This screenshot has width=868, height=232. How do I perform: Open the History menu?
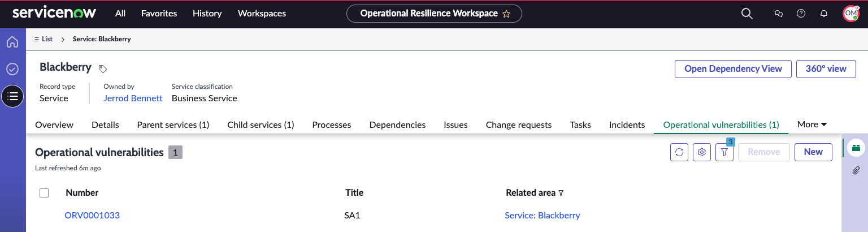(x=207, y=14)
